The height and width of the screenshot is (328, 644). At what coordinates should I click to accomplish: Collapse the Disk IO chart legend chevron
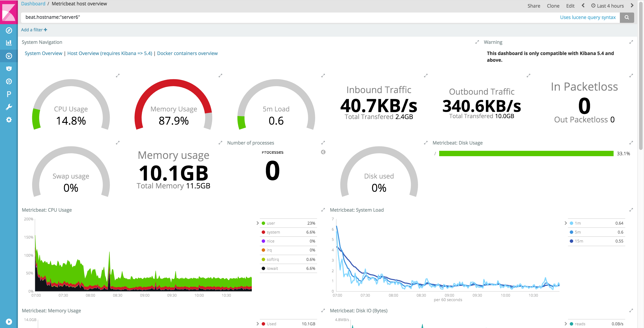[566, 324]
